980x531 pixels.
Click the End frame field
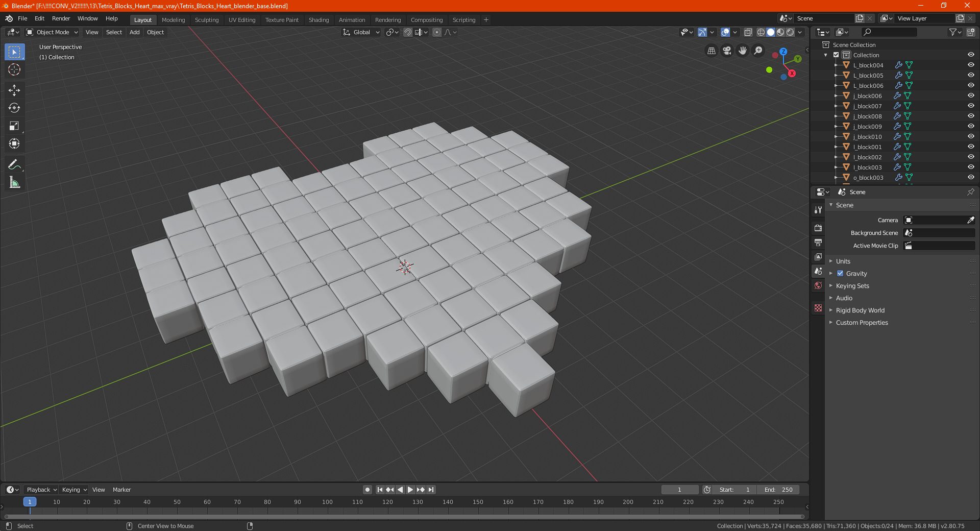click(778, 490)
